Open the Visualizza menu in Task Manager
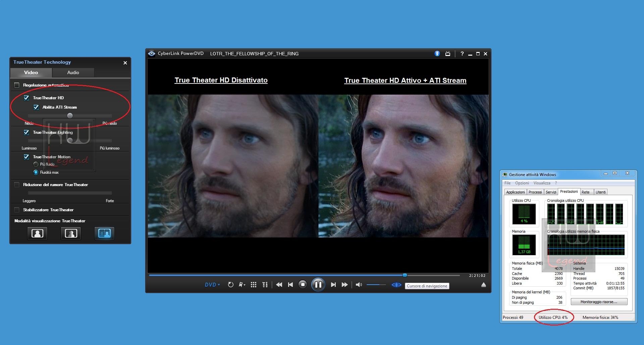 coord(542,183)
